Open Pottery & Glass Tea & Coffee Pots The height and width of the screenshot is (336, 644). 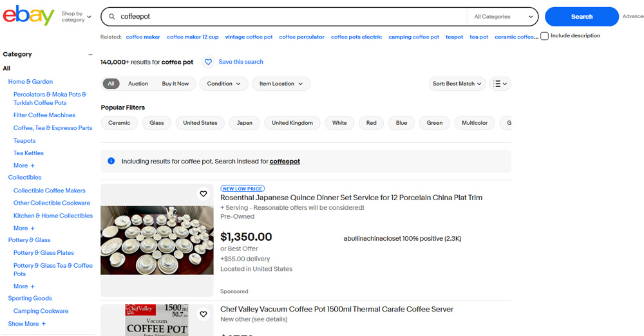point(53,270)
